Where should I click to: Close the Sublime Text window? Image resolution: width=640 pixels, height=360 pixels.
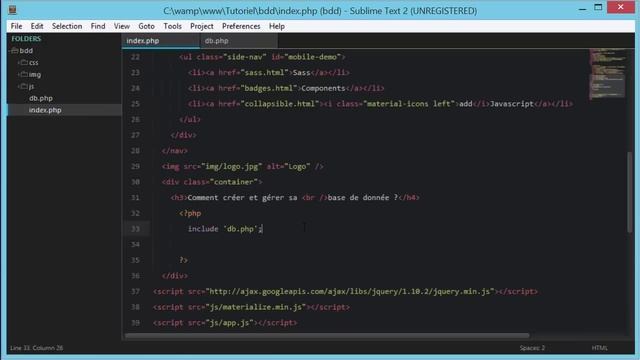pyautogui.click(x=620, y=7)
